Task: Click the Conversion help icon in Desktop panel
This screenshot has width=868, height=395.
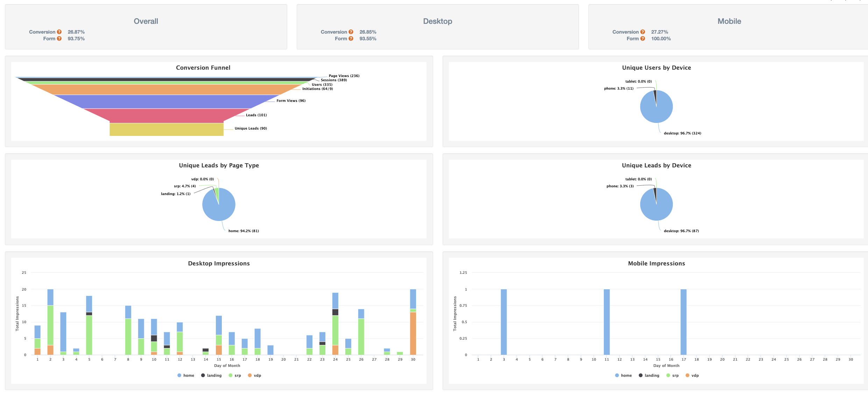Action: (x=351, y=32)
